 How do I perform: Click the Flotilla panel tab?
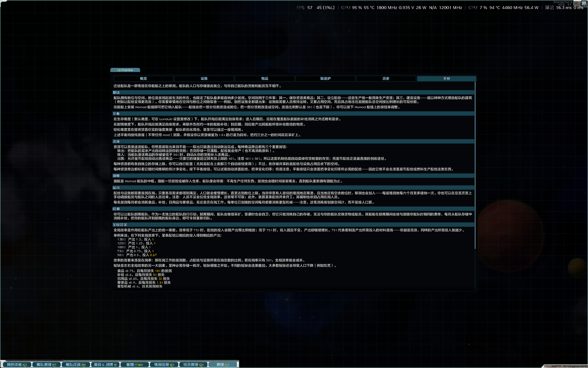click(x=125, y=70)
